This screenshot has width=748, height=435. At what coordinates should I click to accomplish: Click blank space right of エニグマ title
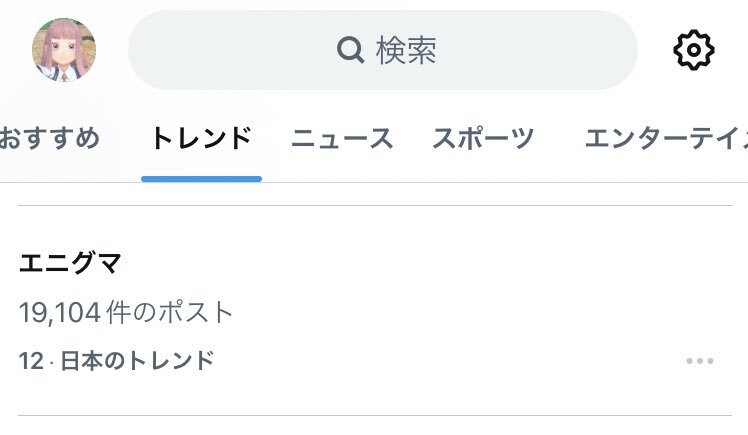tap(400, 263)
